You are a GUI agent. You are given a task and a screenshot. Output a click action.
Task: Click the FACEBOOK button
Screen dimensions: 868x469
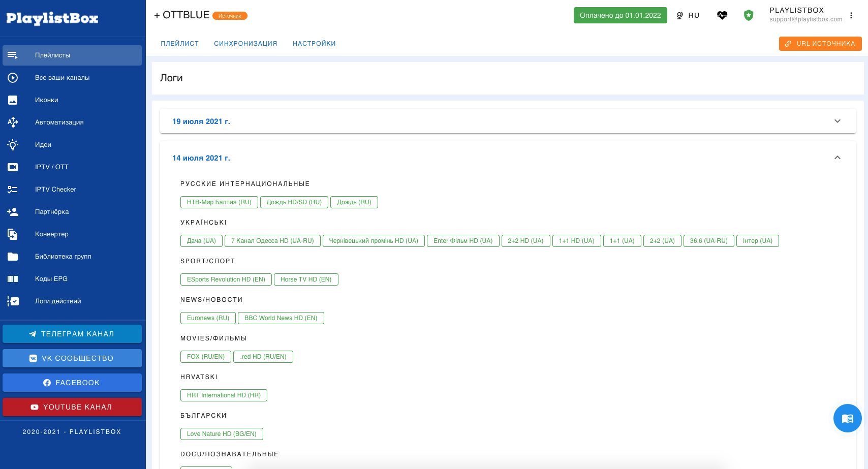[72, 383]
